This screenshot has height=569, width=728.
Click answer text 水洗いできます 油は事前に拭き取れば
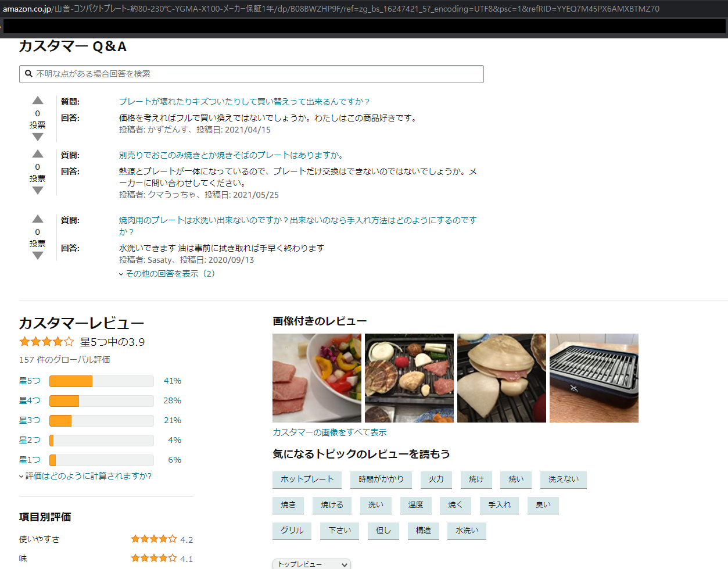tap(221, 248)
